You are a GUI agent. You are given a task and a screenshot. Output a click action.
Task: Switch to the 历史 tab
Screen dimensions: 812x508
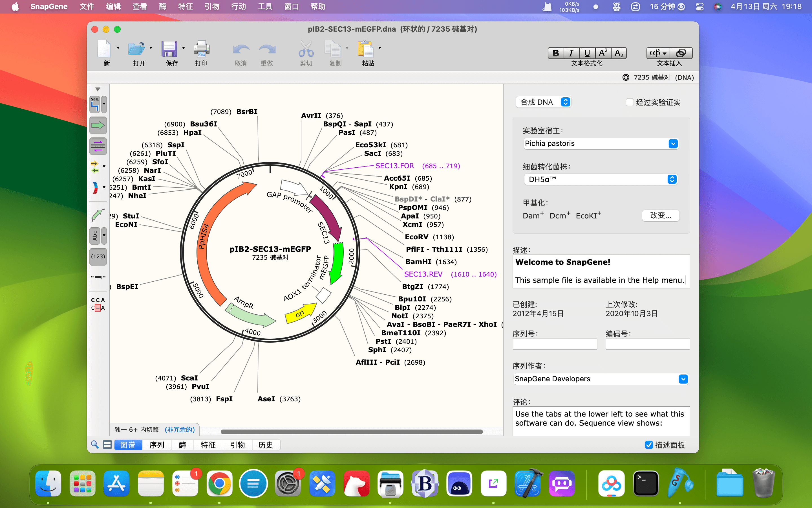click(266, 445)
